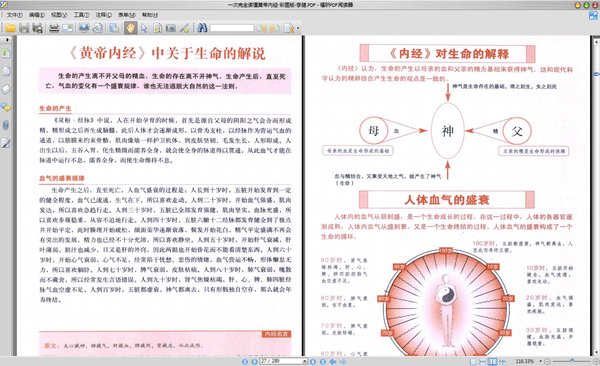Screen dimensions: 600x366
Task: Expand the left sidebar with the arrow at its top
Action: pyautogui.click(x=7, y=39)
